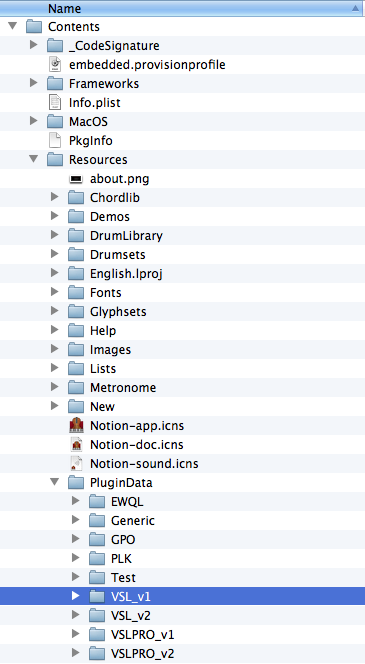Click the Drumsets folder icon
This screenshot has width=365, height=664.
[76, 255]
